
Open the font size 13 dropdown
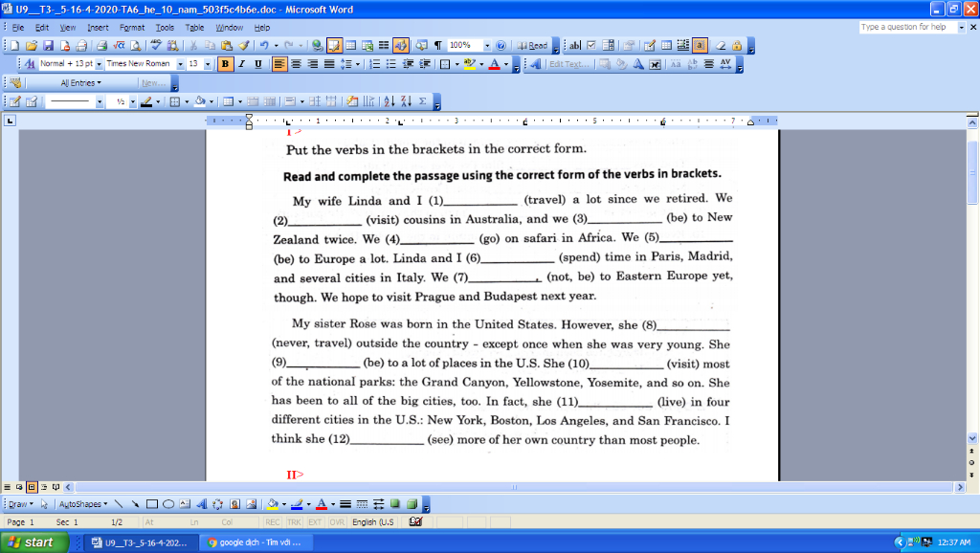pyautogui.click(x=208, y=64)
